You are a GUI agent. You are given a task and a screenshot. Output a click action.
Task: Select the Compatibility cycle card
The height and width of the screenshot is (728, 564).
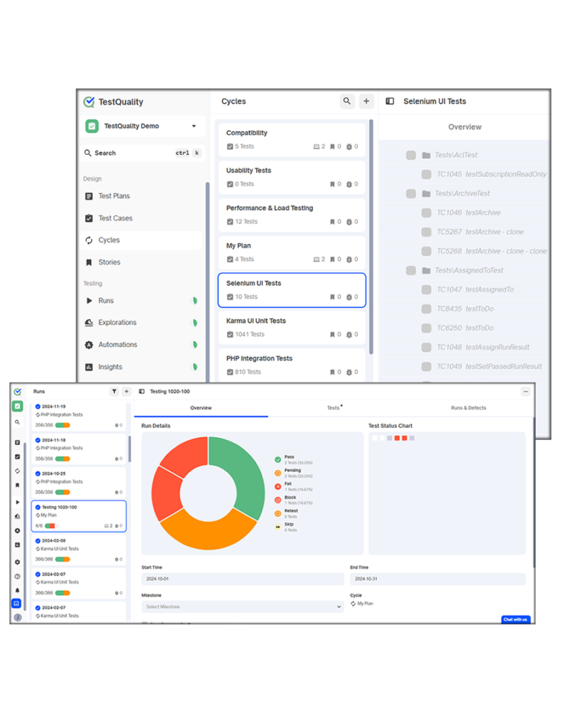292,139
